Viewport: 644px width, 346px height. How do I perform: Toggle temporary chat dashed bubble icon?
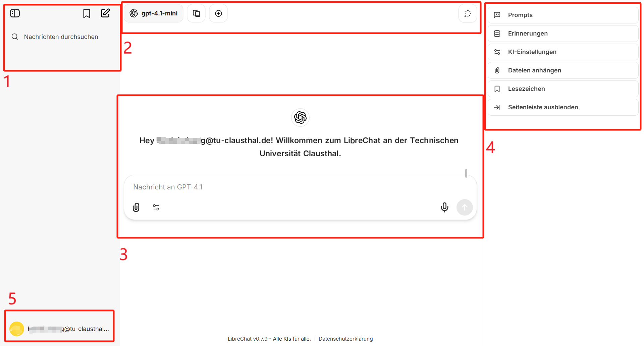(468, 13)
